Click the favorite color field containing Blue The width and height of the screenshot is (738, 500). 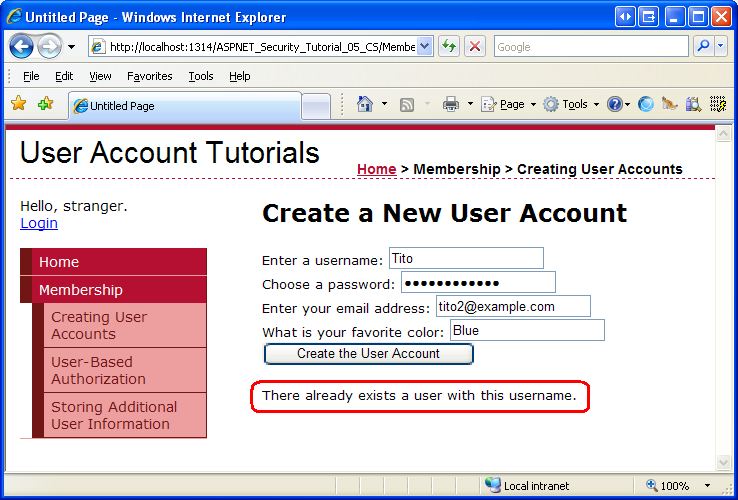tap(528, 330)
